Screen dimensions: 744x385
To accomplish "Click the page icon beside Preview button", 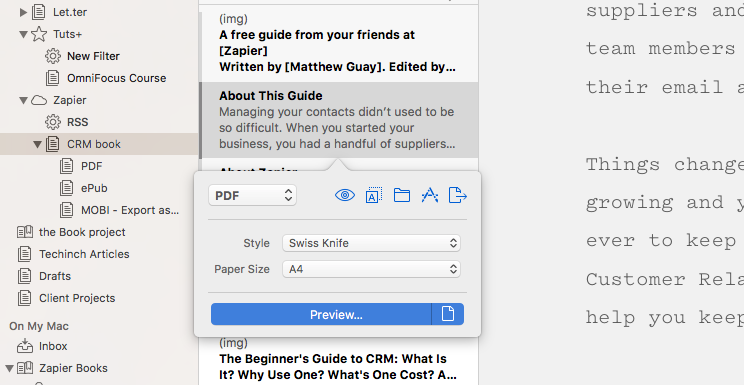I will pyautogui.click(x=448, y=314).
